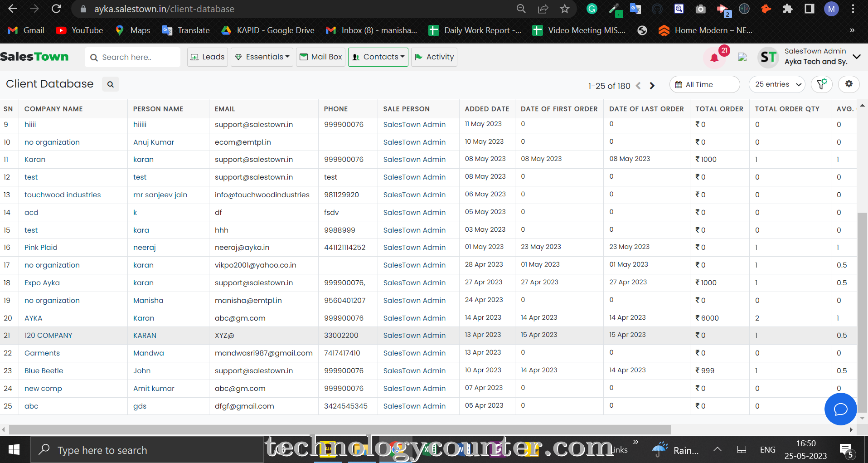
Task: Change the 25 entries page size
Action: [777, 84]
